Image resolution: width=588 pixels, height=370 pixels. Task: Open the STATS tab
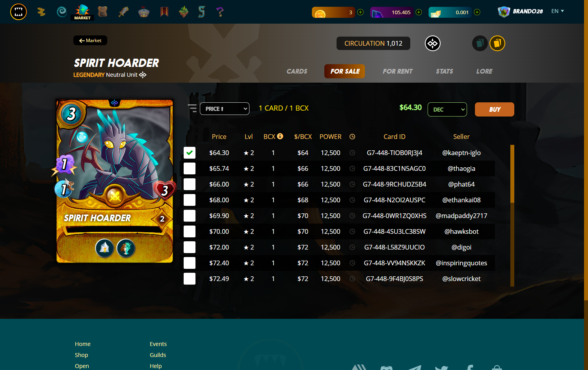click(x=445, y=71)
